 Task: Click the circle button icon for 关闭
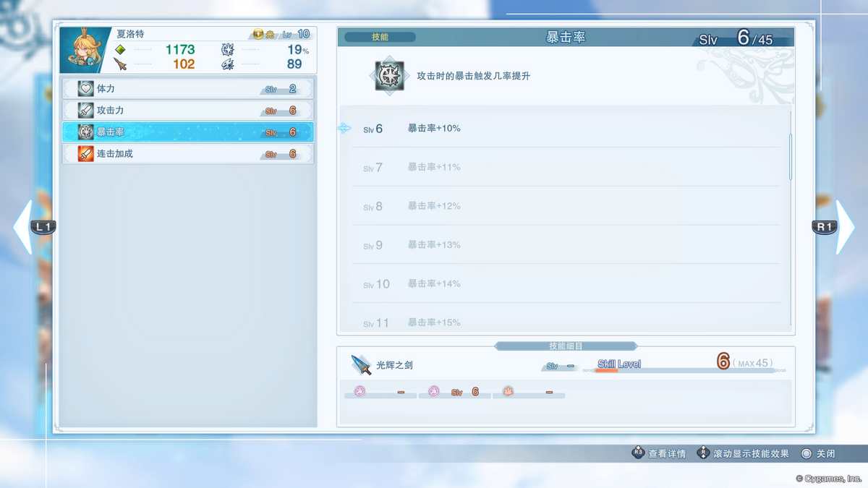point(807,453)
